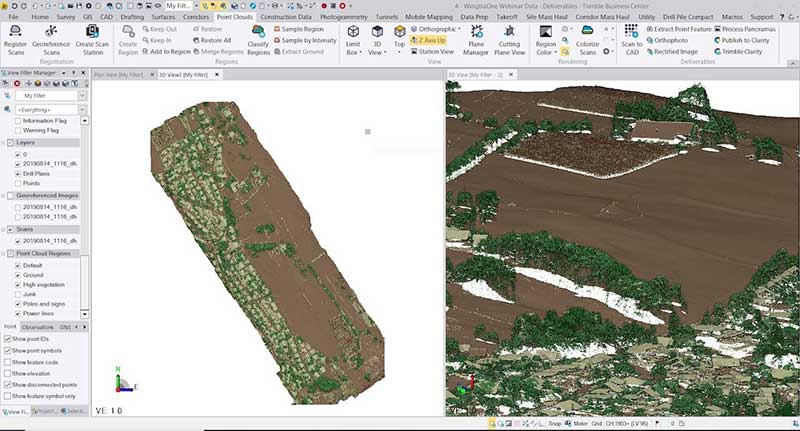Click the Register Scans icon
Viewport: 800px width, 431px height.
(15, 32)
